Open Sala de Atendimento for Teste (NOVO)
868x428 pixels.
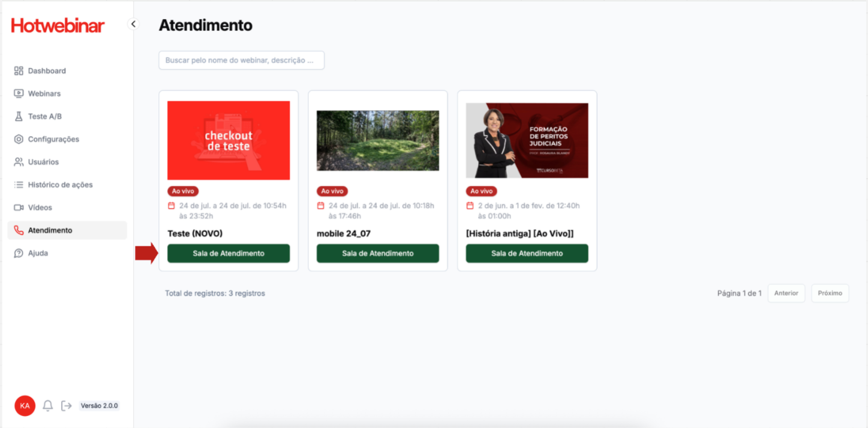(x=229, y=254)
